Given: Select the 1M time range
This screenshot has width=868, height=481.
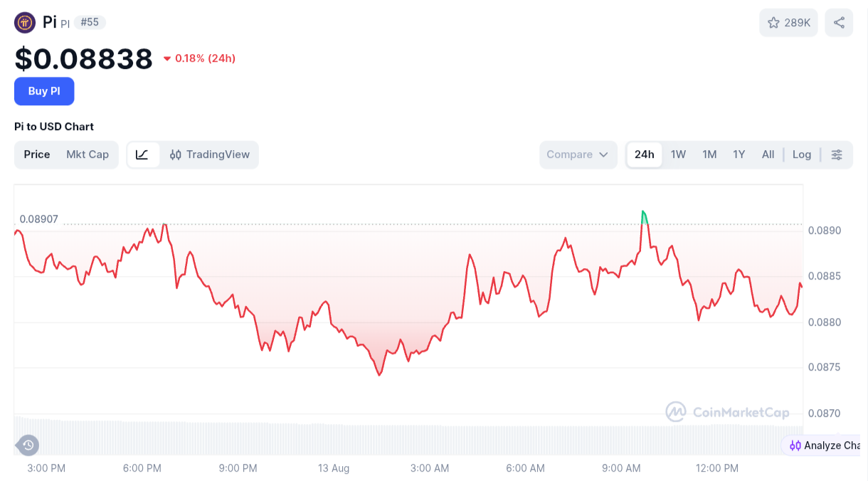Looking at the screenshot, I should pyautogui.click(x=709, y=154).
